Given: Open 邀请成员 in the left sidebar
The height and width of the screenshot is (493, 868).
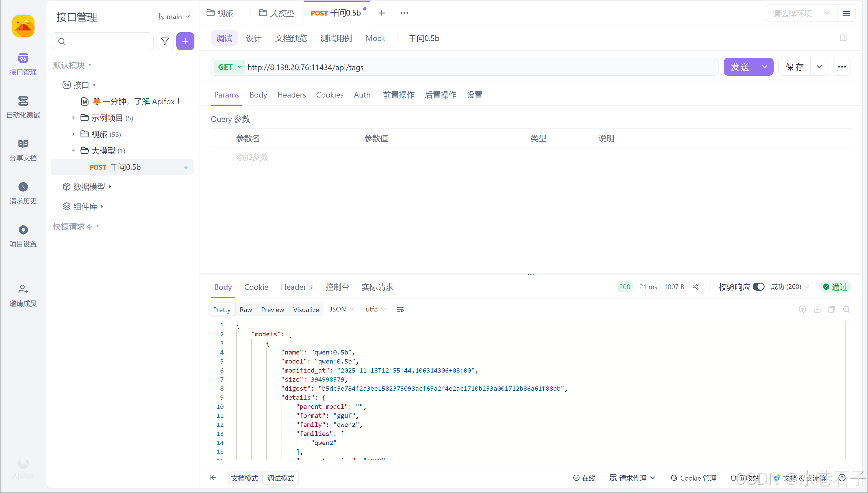Looking at the screenshot, I should pos(23,296).
